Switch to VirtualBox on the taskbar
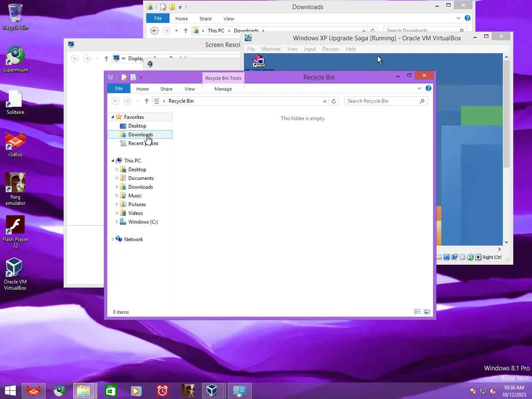 coord(212,391)
